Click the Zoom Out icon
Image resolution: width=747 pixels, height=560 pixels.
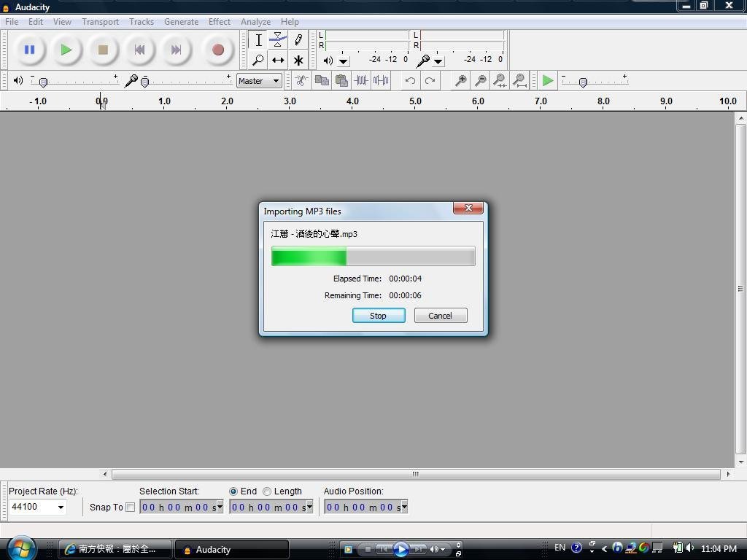point(481,80)
